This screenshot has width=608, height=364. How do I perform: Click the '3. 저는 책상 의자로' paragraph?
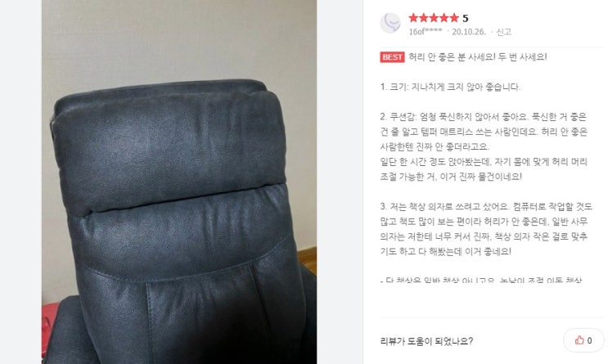click(x=486, y=229)
